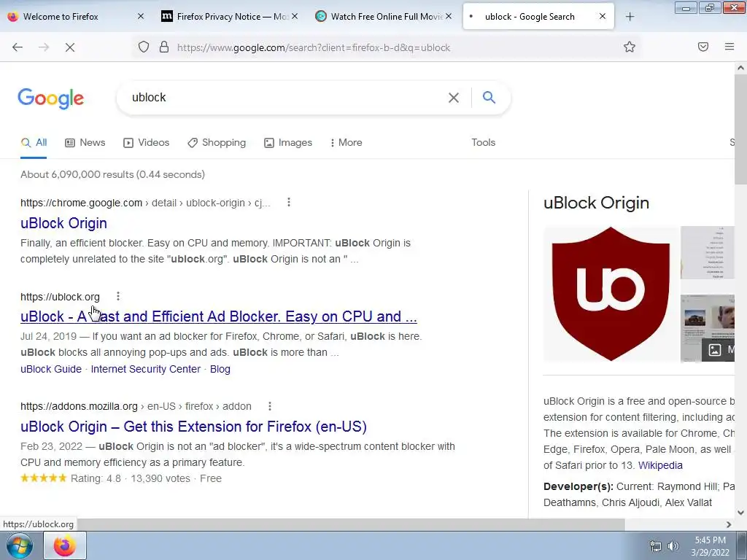
Task: Switch to Firefox Privacy Notice tab
Action: (228, 17)
